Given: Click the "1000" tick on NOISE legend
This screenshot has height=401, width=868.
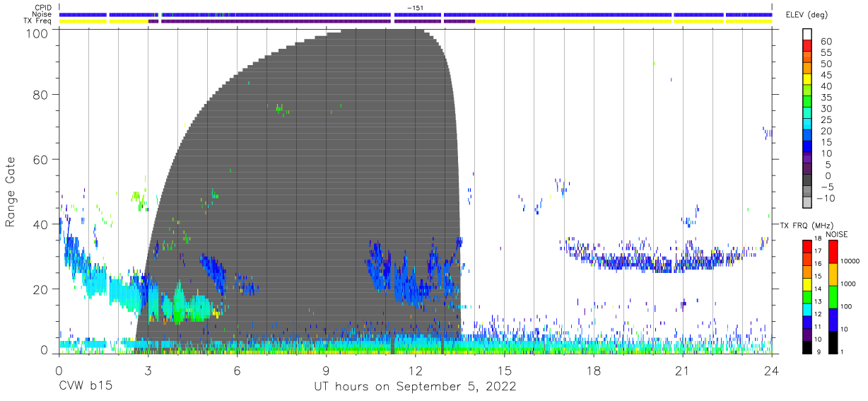Looking at the screenshot, I should click(x=849, y=284).
